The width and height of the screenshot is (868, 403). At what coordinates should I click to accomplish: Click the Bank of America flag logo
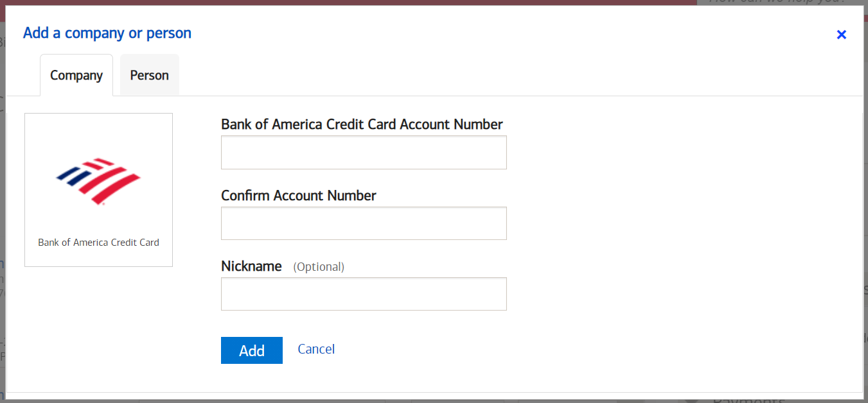point(98,181)
